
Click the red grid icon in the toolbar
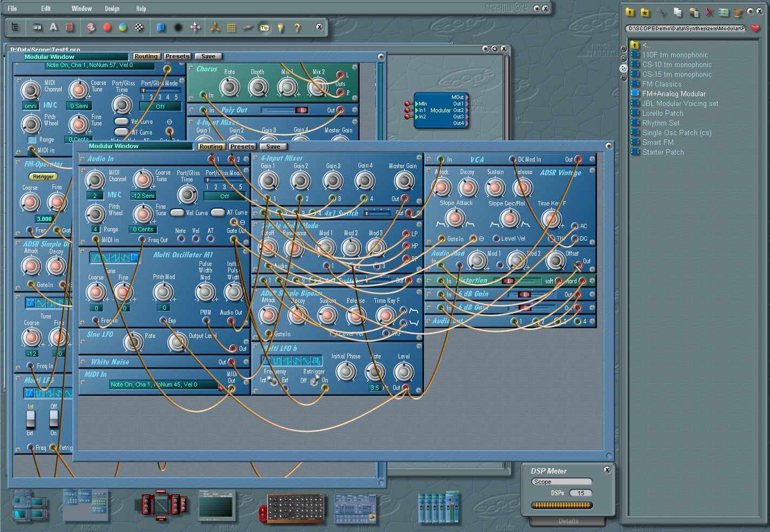[x=70, y=27]
